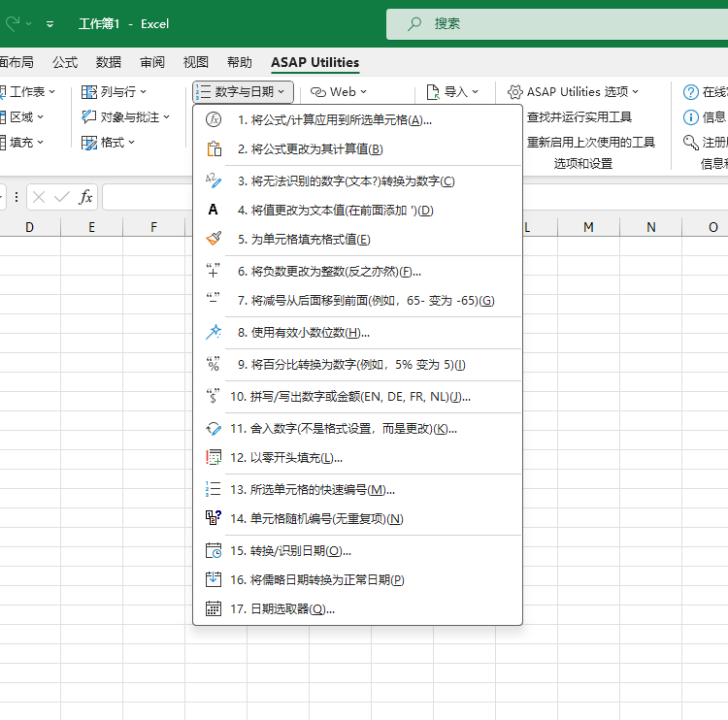
Task: Switch to the 数据 ribbon tab
Action: click(108, 62)
